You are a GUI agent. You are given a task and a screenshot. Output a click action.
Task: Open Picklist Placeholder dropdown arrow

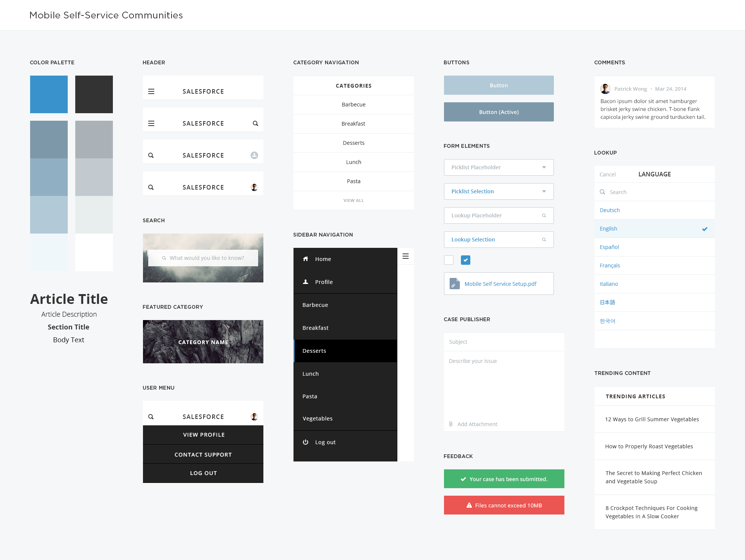(x=544, y=167)
